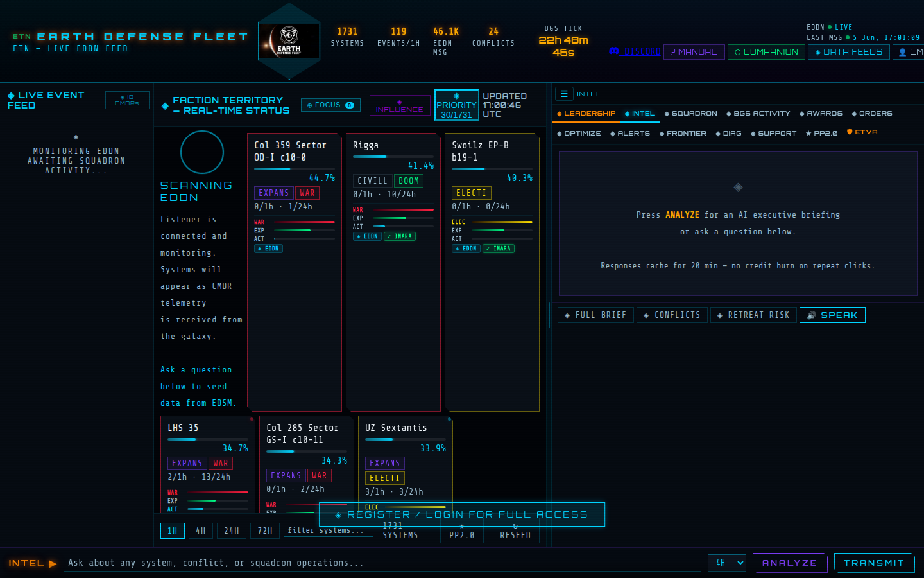Select the 72H time range
The width and height of the screenshot is (924, 578).
pyautogui.click(x=265, y=530)
